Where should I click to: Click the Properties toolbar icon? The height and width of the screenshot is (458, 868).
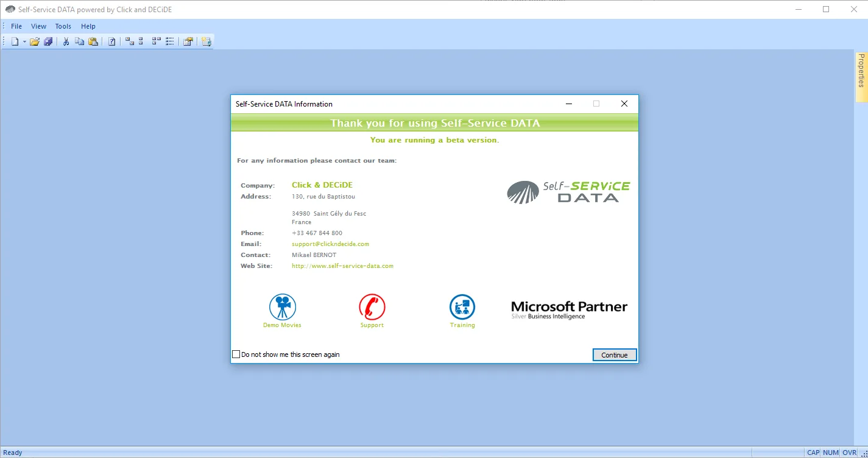(x=188, y=41)
